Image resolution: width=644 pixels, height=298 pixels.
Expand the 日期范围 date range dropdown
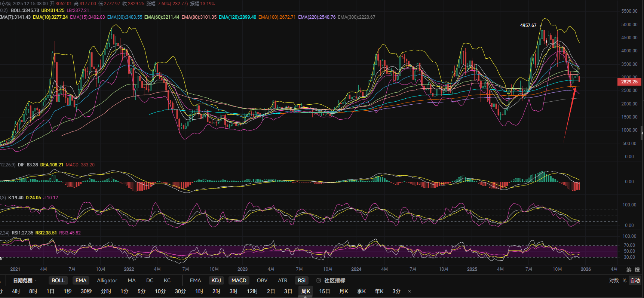(24, 280)
